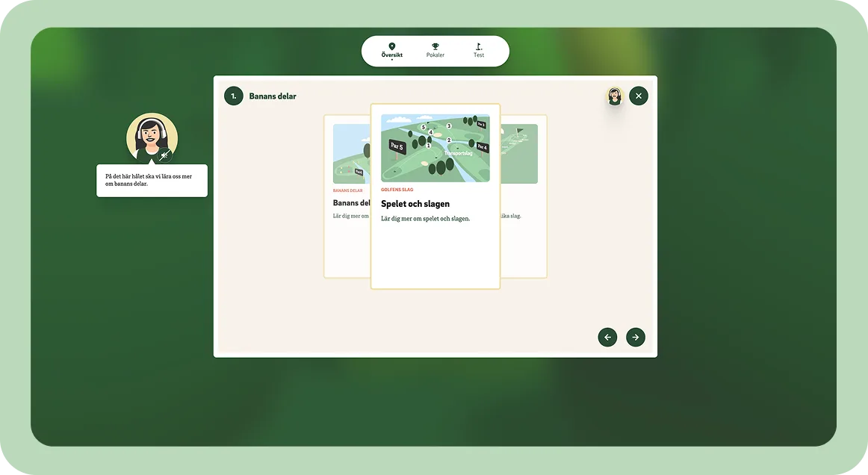The width and height of the screenshot is (868, 475).
Task: Go to the previous card with left arrow
Action: click(x=607, y=337)
